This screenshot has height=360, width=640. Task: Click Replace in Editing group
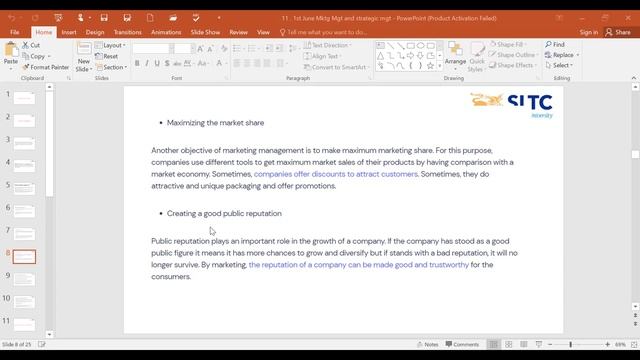coord(562,55)
